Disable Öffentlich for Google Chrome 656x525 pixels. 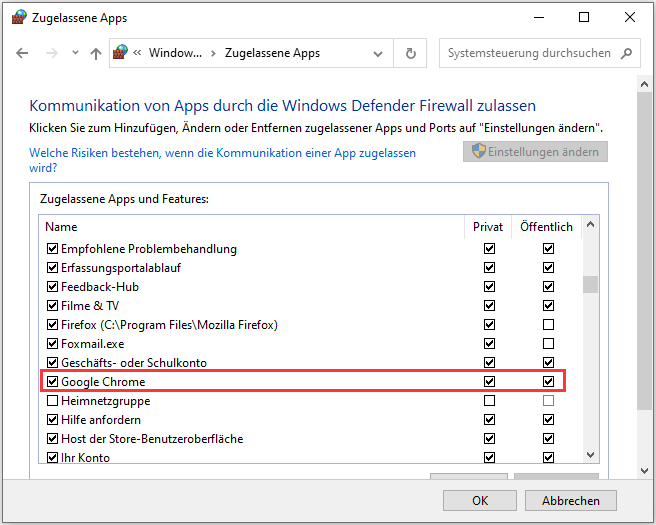pos(548,382)
